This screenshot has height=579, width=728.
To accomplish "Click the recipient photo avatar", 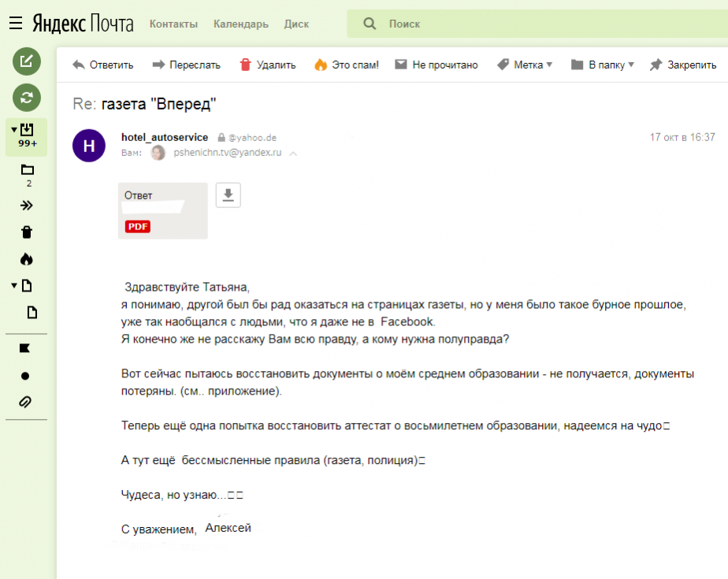I will [158, 153].
